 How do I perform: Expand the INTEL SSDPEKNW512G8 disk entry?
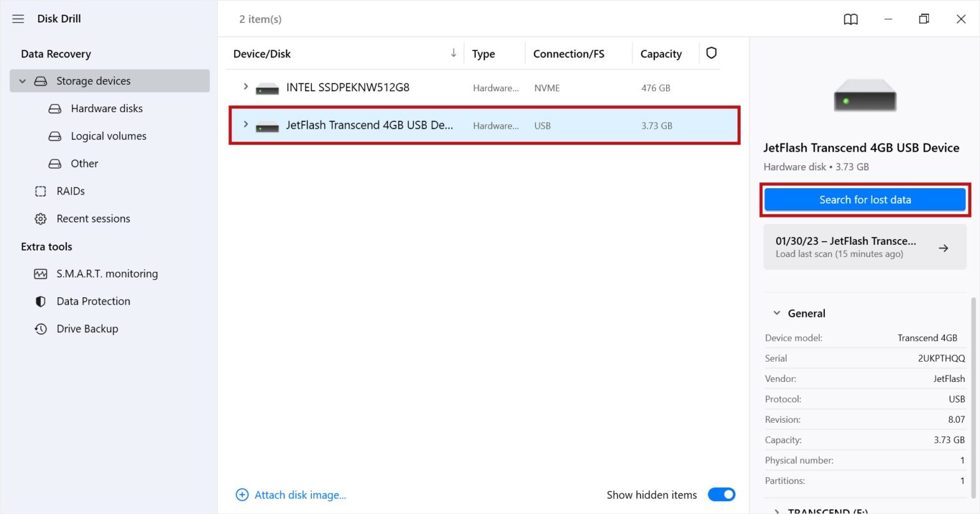point(246,87)
